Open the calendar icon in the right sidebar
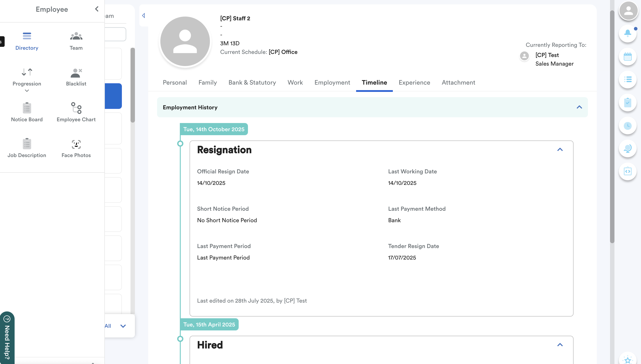Viewport: 641px width, 364px height. (x=627, y=57)
